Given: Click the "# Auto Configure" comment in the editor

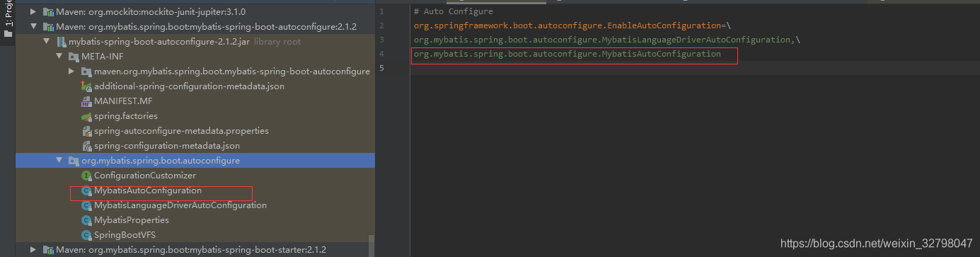Looking at the screenshot, I should 454,12.
